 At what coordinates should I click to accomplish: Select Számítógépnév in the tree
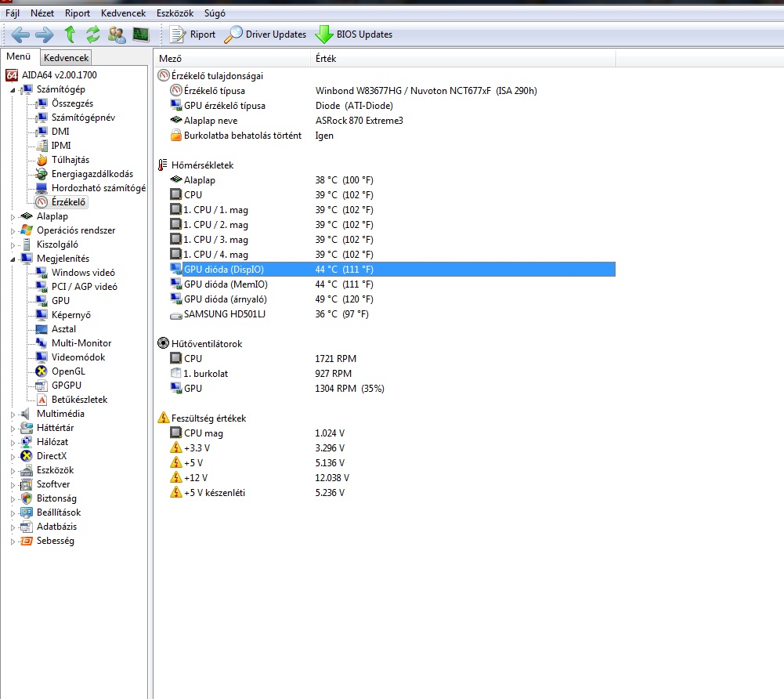(84, 117)
